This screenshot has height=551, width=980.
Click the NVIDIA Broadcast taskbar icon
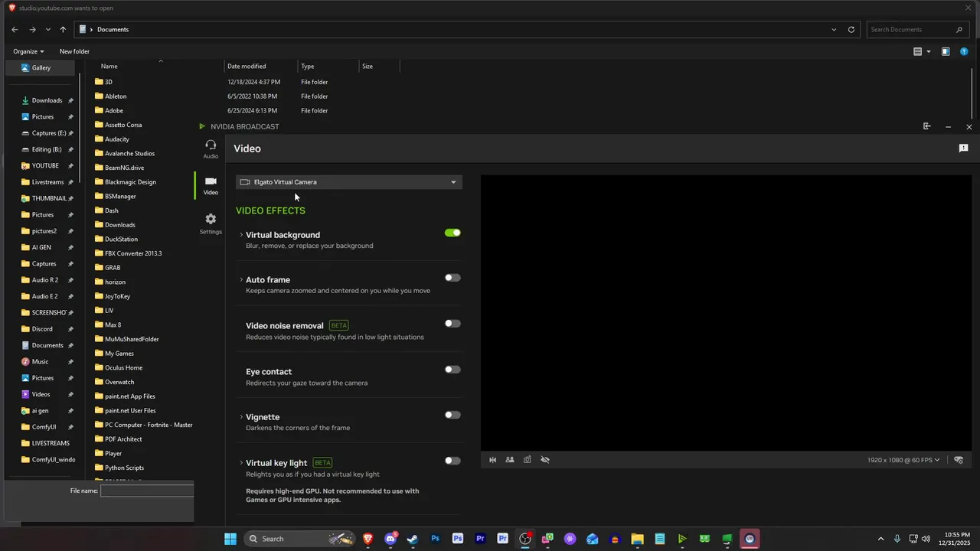(682, 539)
